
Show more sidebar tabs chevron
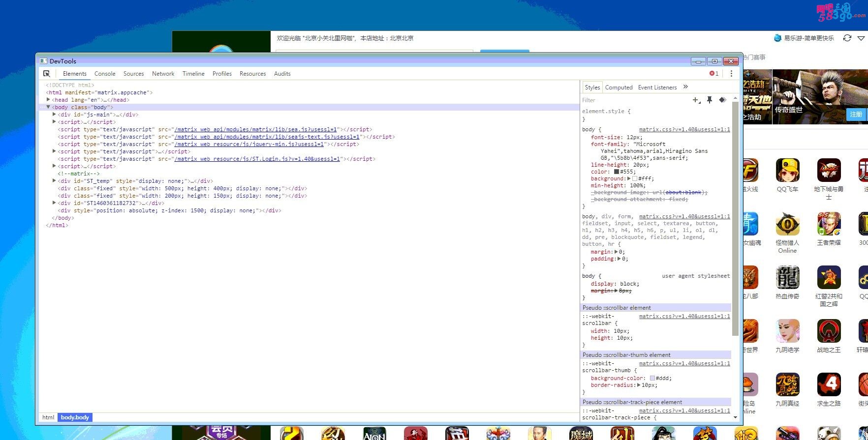pos(685,87)
